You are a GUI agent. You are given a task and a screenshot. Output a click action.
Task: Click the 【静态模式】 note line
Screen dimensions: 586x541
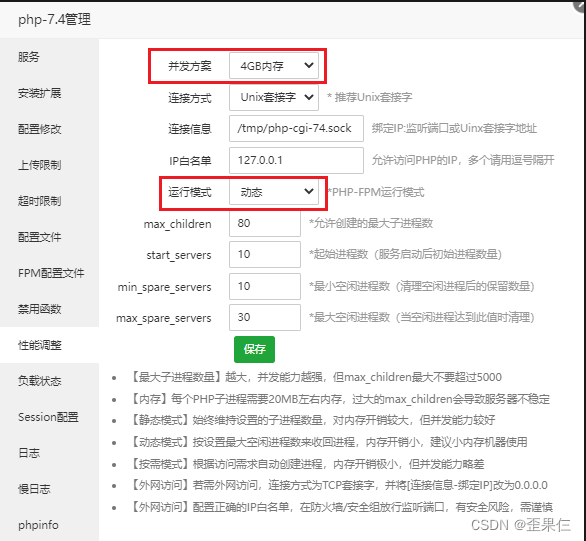click(312, 420)
